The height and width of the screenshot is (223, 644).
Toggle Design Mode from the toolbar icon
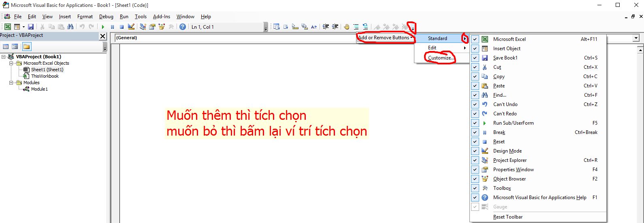click(131, 27)
